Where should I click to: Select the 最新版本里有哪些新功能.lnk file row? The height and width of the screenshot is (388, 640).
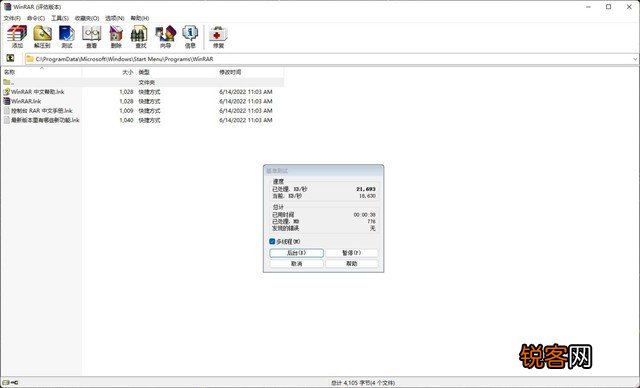(142, 120)
